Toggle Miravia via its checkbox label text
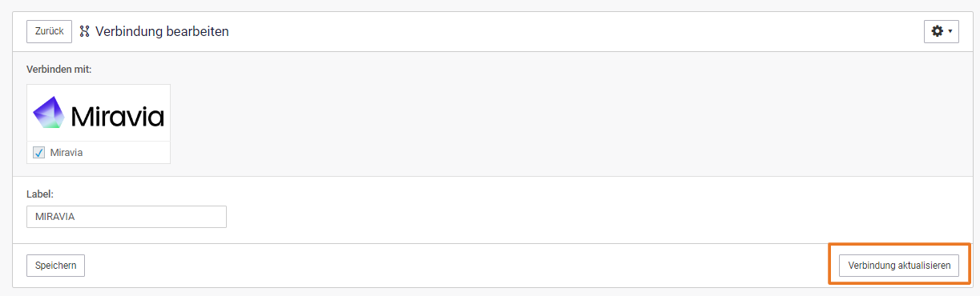 coord(67,152)
